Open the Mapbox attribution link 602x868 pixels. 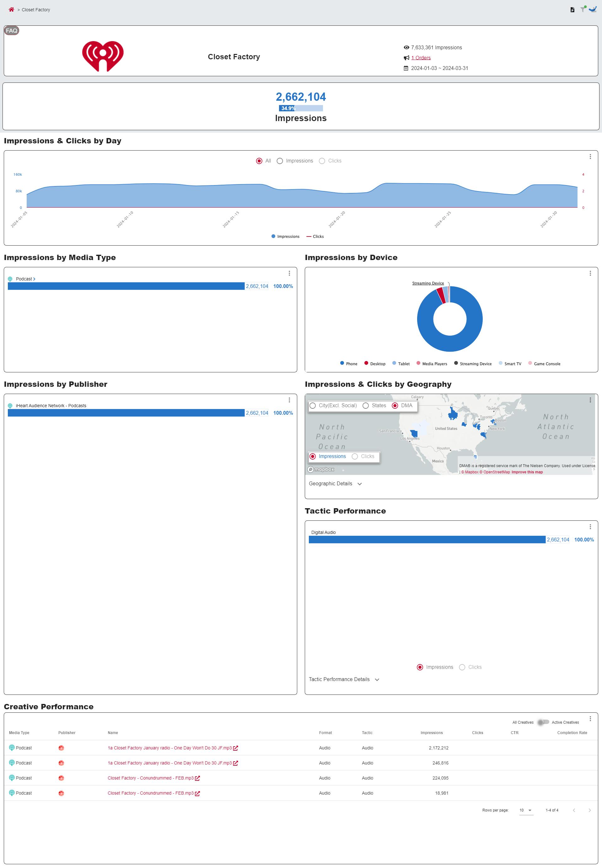tap(470, 472)
